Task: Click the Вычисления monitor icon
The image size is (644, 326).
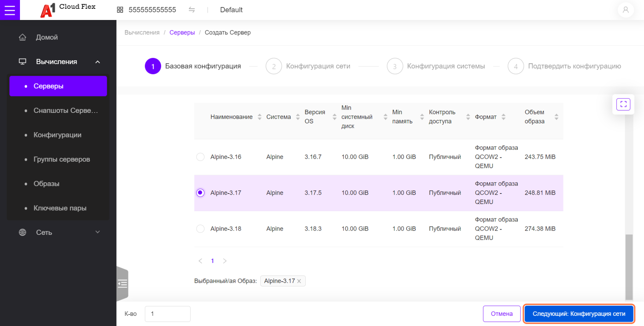Action: coord(22,62)
